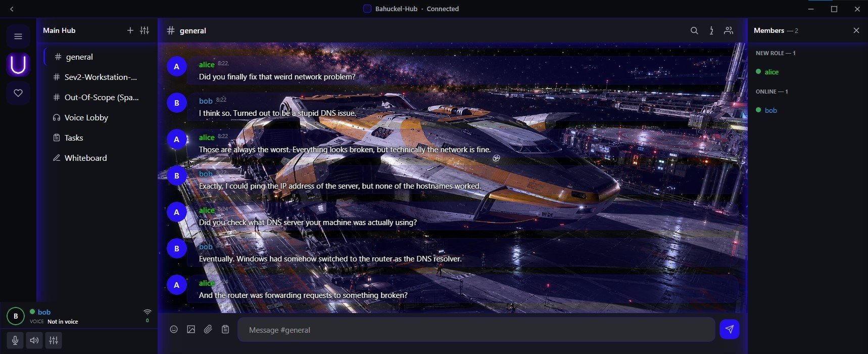
Task: Click 'And the router was forwarding' message
Action: tap(303, 295)
